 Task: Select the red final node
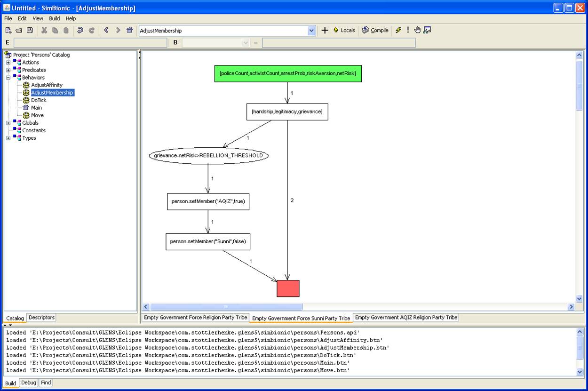[288, 288]
